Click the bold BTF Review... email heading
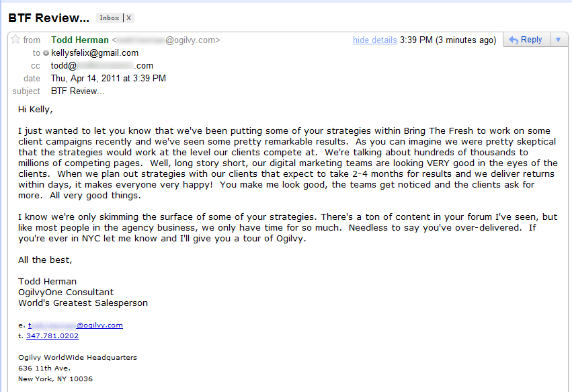The image size is (572, 392). (48, 17)
